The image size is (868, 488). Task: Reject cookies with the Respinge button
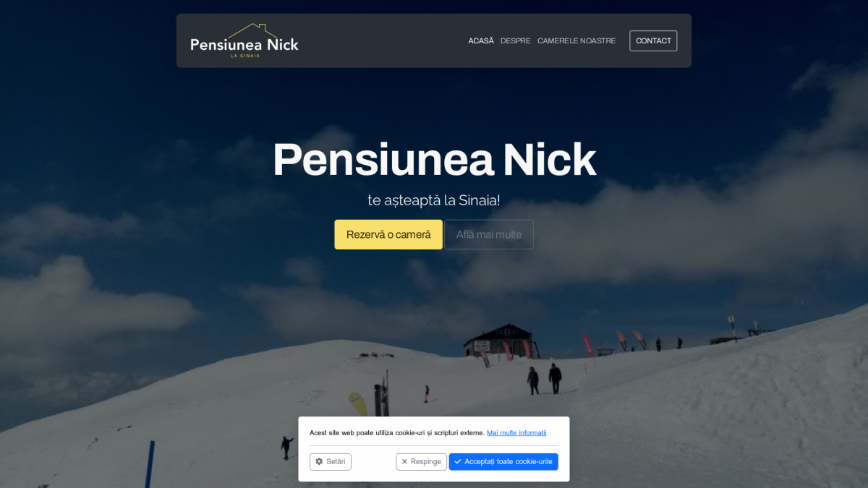[x=421, y=461]
